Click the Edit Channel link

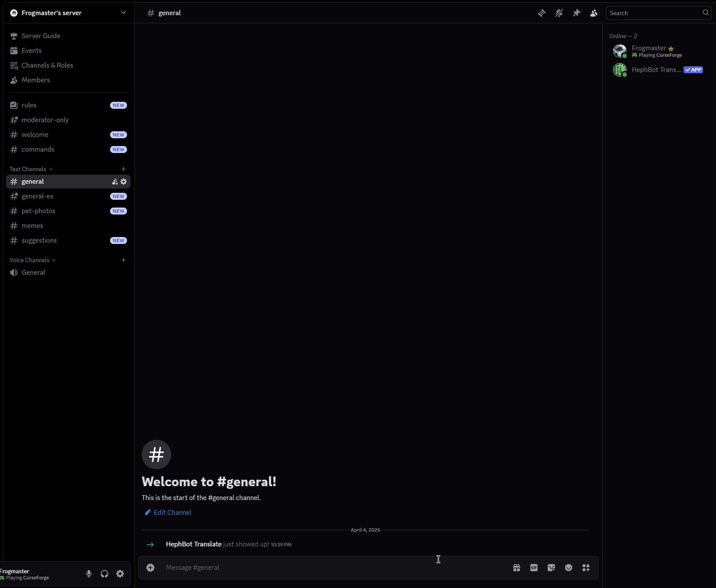click(x=172, y=513)
